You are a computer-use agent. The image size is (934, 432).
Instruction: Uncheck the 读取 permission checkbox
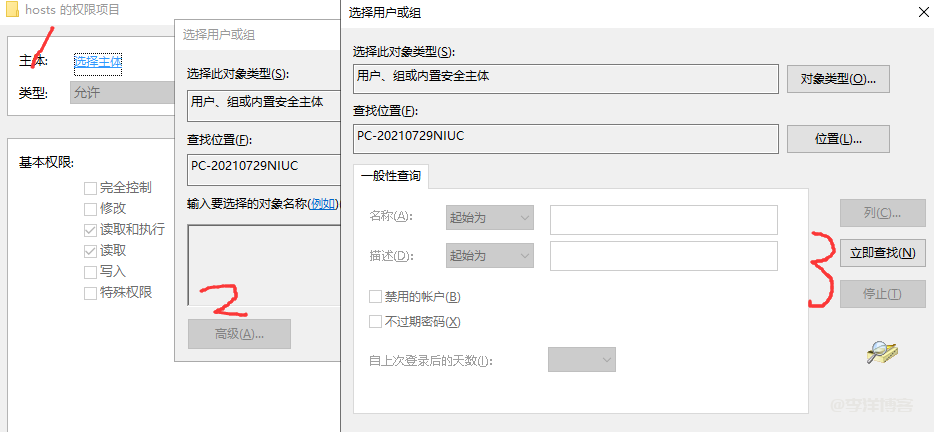coord(91,250)
